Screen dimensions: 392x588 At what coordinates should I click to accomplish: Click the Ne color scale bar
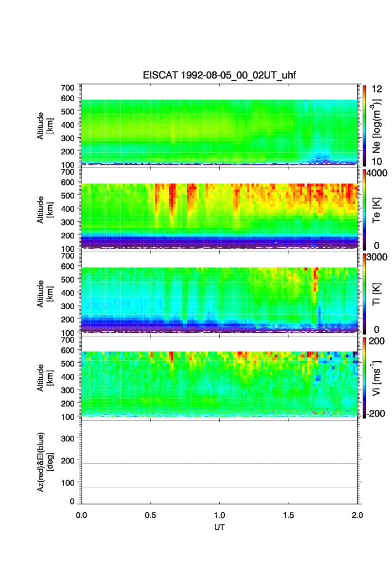click(x=364, y=126)
